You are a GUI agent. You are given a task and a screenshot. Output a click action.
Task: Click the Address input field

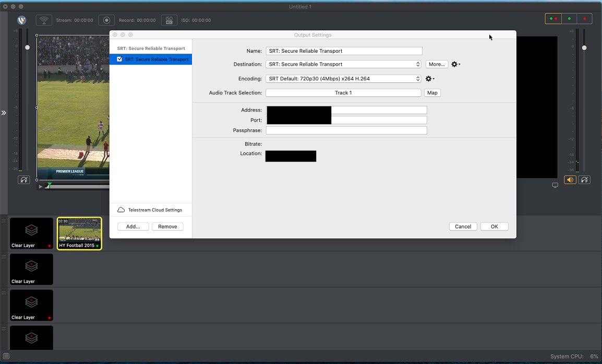(x=346, y=110)
